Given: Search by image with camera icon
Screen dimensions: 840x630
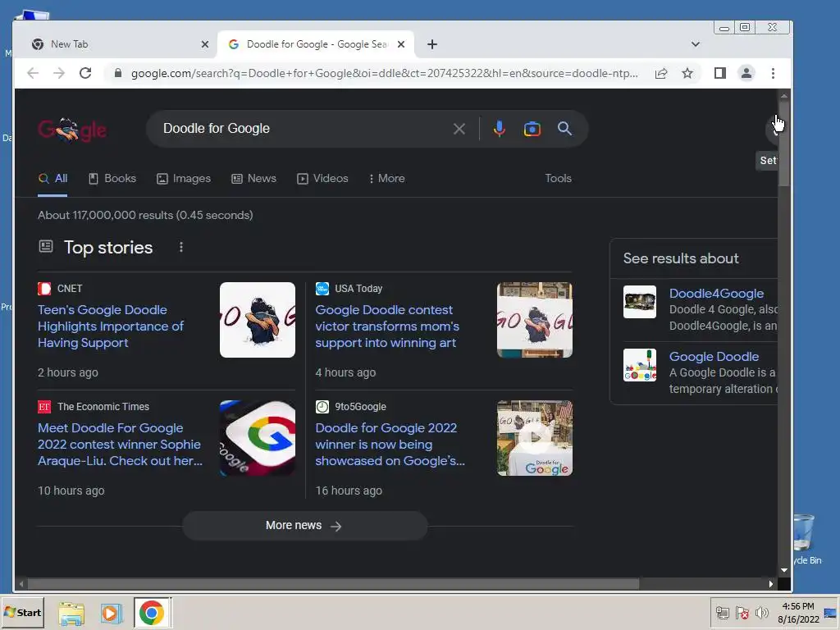Looking at the screenshot, I should 532,129.
